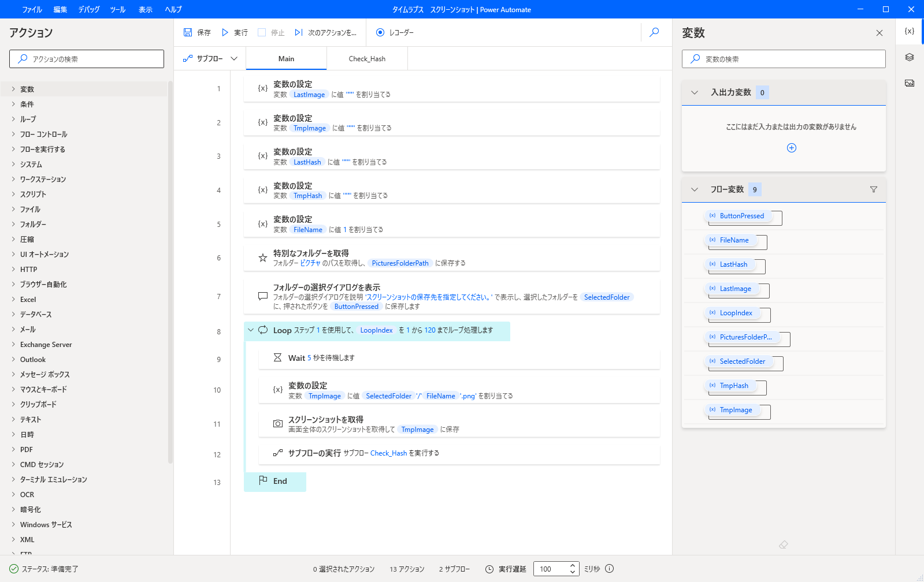Screen dimensions: 924x582
Task: Open the サブフロー dropdown
Action: (210, 58)
